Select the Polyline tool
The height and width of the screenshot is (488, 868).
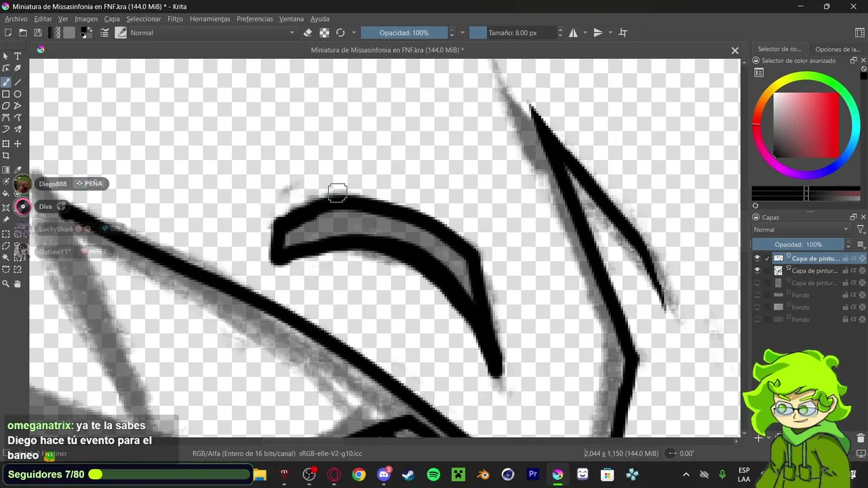(18, 106)
